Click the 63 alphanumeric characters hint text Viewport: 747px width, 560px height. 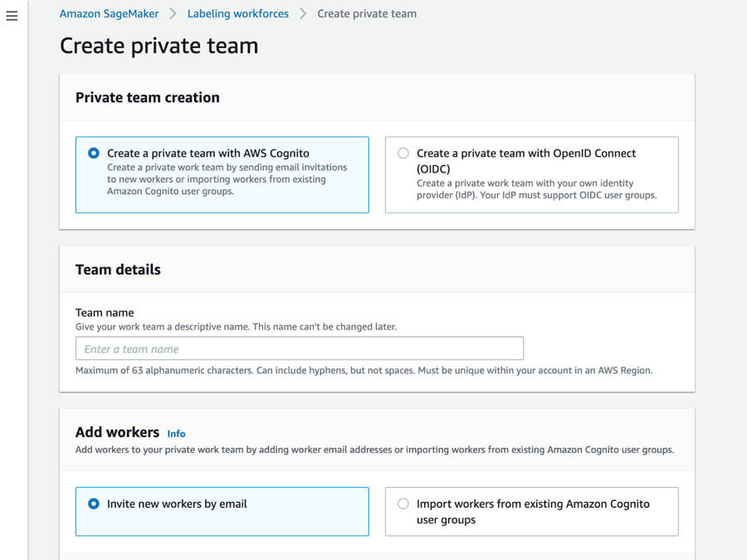[364, 370]
